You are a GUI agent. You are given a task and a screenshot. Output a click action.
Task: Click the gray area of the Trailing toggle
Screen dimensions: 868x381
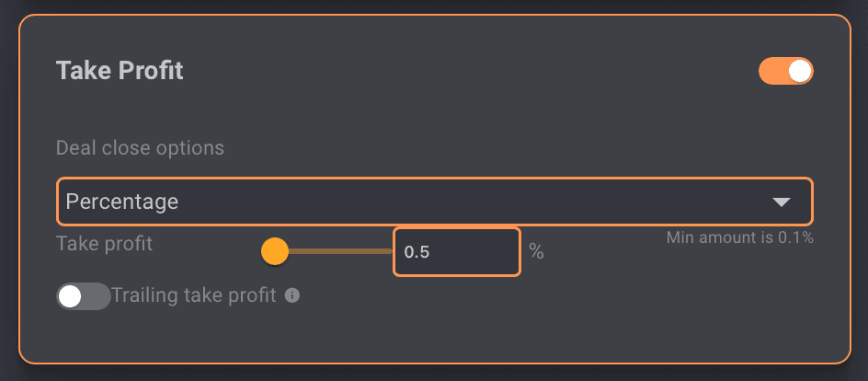pos(97,296)
